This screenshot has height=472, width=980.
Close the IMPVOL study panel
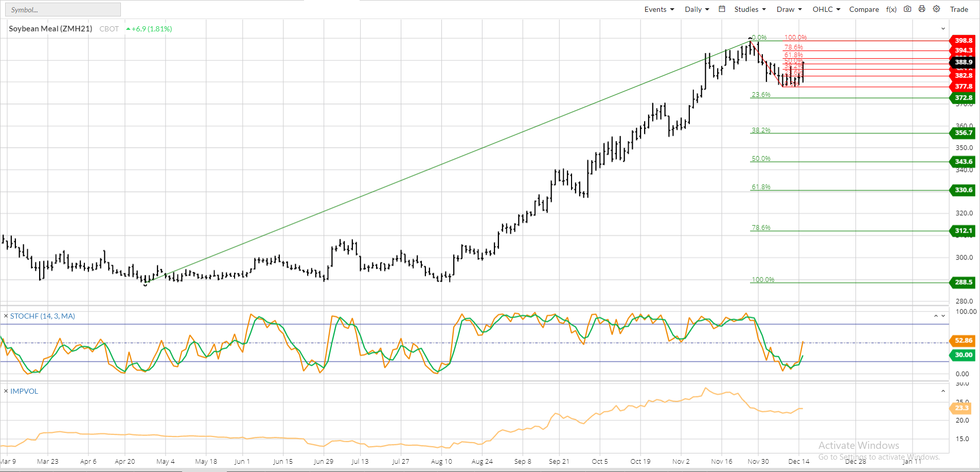(6, 391)
